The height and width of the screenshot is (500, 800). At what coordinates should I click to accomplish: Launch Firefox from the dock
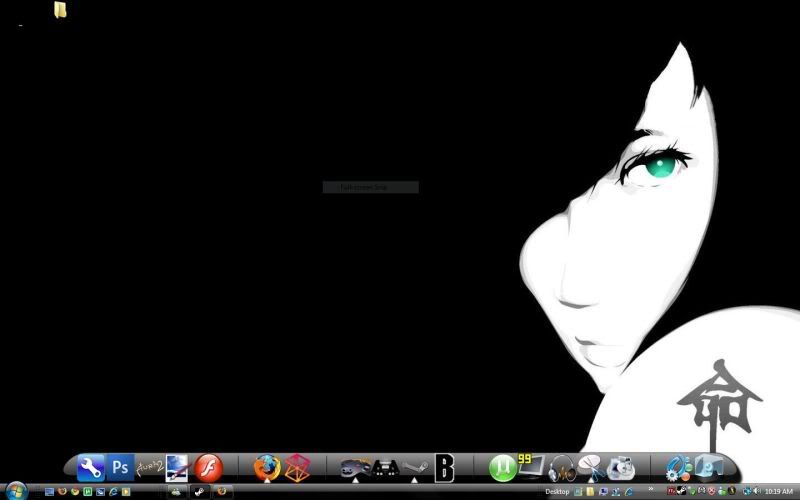(x=267, y=467)
